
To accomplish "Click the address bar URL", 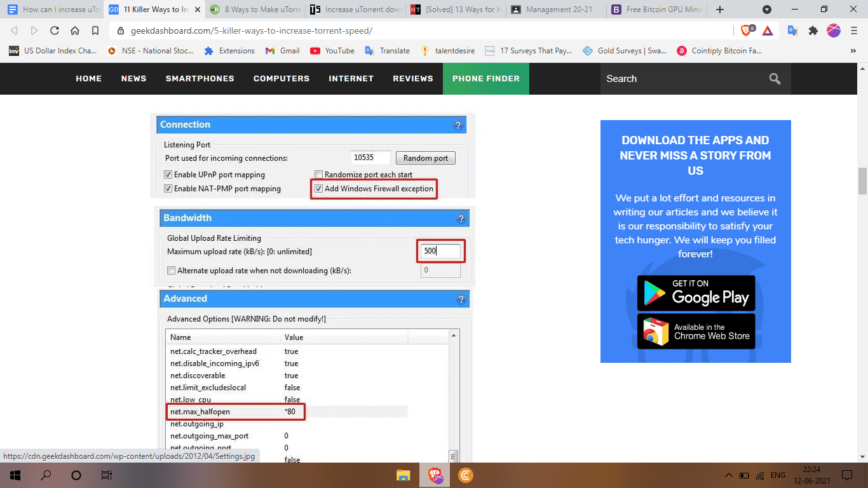I will click(252, 30).
